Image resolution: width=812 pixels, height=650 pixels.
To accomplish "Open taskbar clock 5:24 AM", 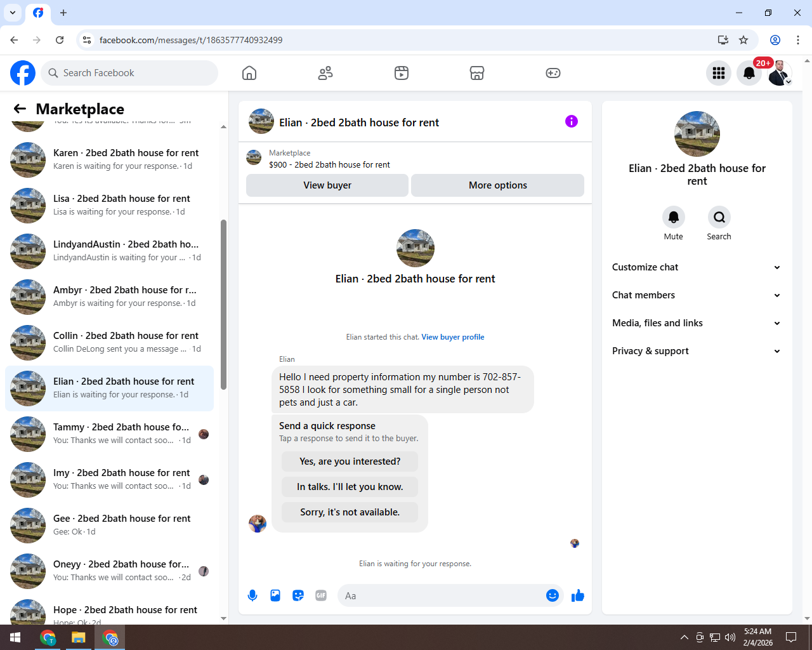I will tap(758, 637).
